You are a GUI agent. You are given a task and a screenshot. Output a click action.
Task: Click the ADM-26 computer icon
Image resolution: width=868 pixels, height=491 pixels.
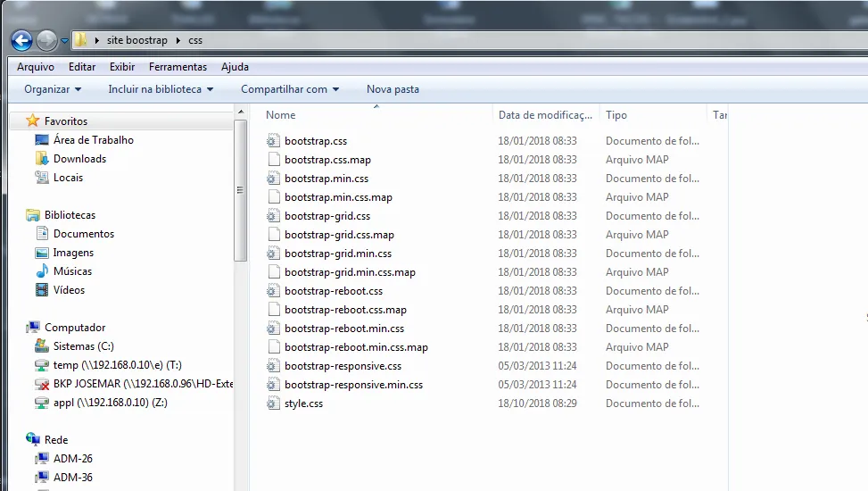(x=42, y=458)
